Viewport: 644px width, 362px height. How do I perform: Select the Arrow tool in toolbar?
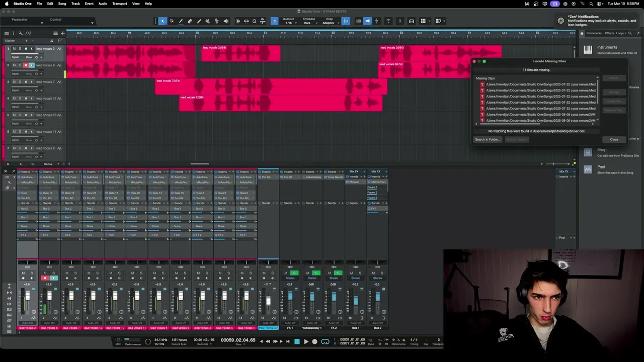coord(163,21)
